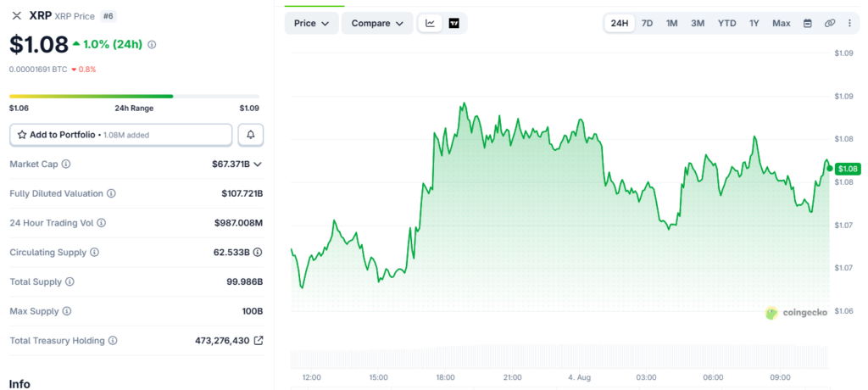
Task: Click the 4. Aug date axis label
Action: [580, 378]
